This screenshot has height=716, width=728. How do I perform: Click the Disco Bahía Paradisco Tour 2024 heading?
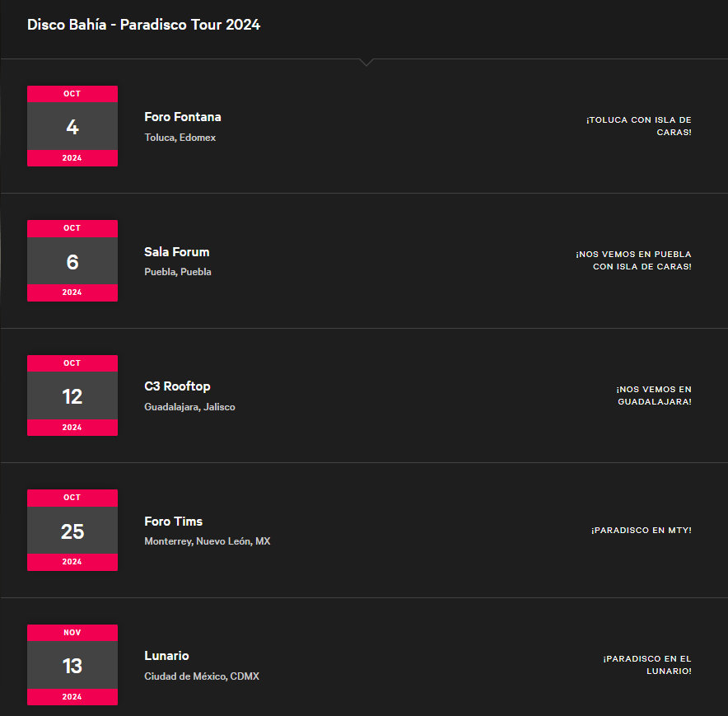point(143,25)
